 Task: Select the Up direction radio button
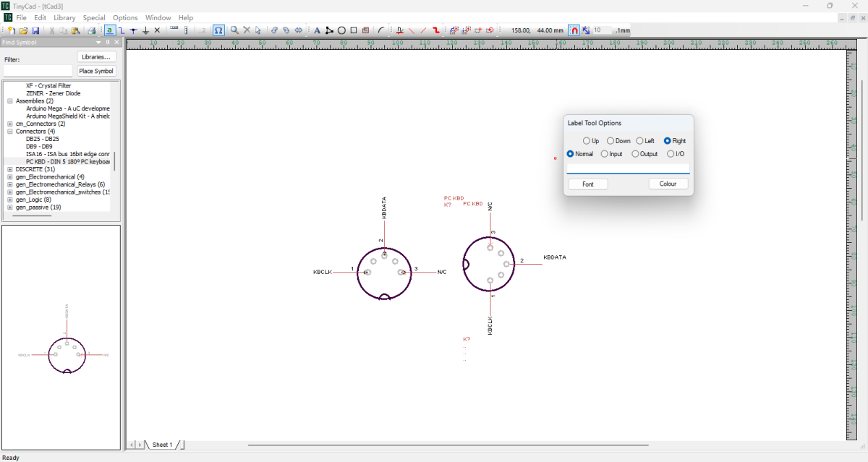click(586, 141)
